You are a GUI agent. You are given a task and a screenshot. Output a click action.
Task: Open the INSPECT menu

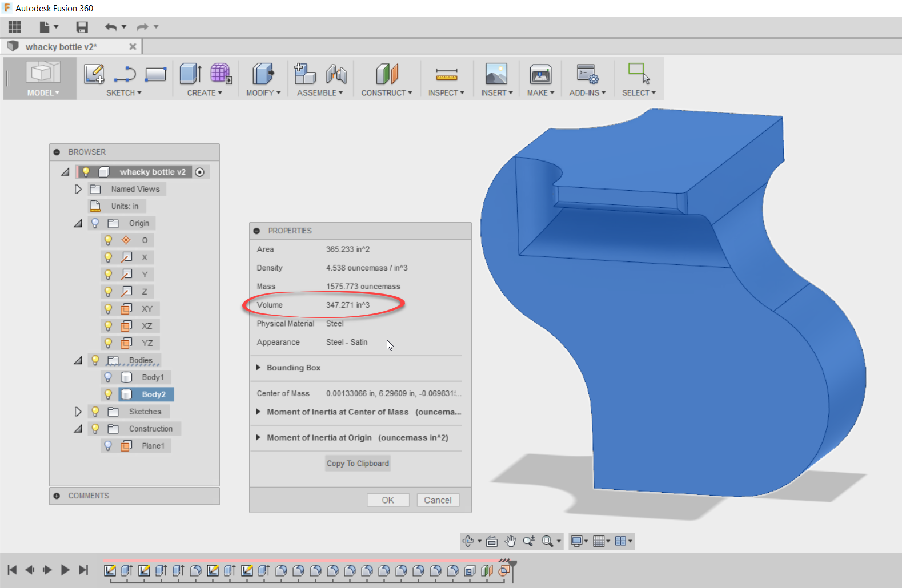(x=446, y=92)
